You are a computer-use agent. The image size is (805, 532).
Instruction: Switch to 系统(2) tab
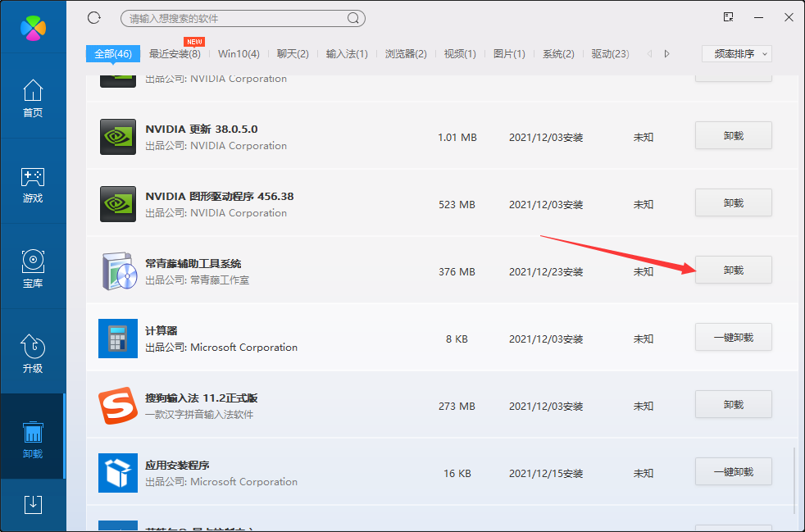[x=558, y=54]
